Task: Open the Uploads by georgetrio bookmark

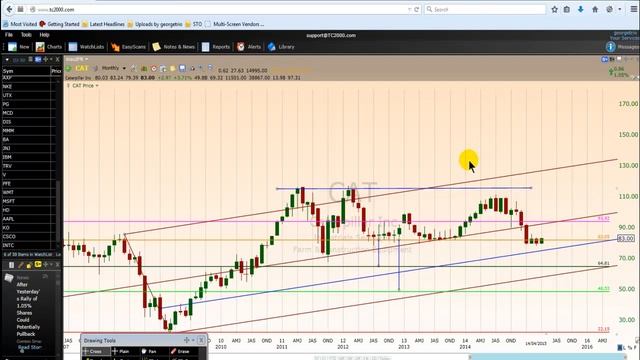Action: [155, 24]
